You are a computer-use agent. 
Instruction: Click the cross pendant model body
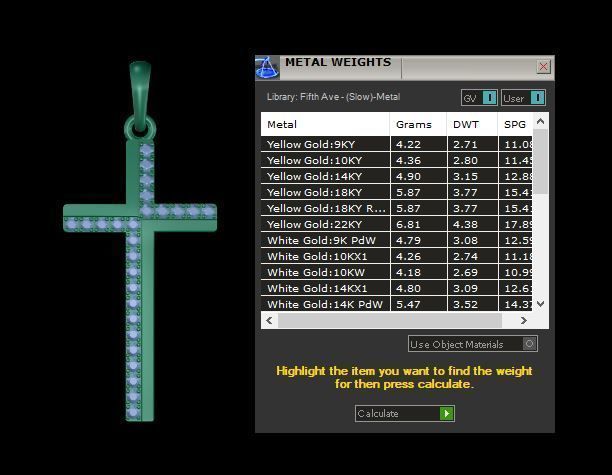(x=140, y=281)
